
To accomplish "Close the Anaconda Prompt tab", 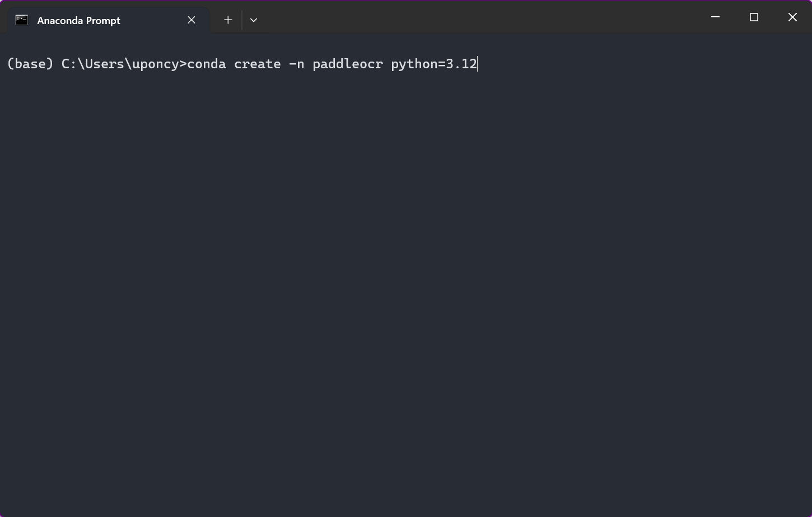I will coord(192,20).
